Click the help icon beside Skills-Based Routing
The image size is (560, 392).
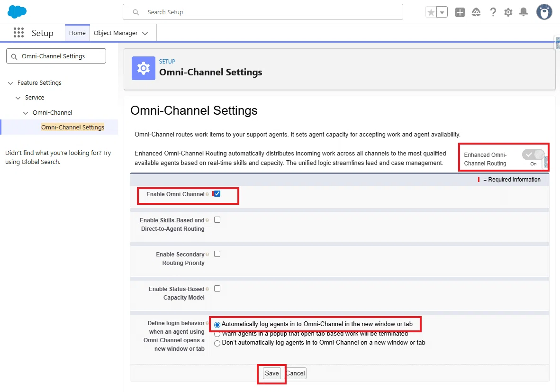(207, 220)
